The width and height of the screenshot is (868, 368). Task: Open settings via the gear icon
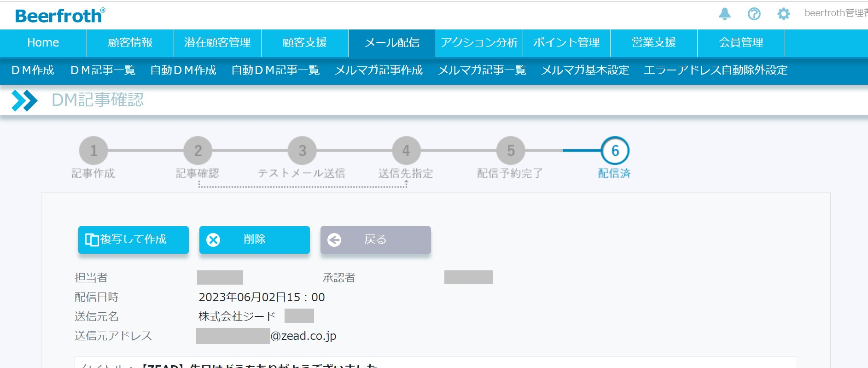click(x=783, y=14)
